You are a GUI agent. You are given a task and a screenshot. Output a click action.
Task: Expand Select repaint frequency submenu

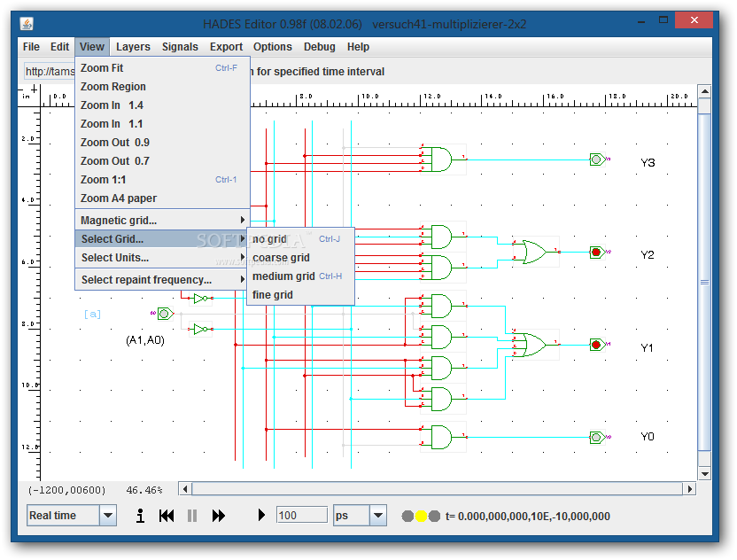(x=162, y=280)
